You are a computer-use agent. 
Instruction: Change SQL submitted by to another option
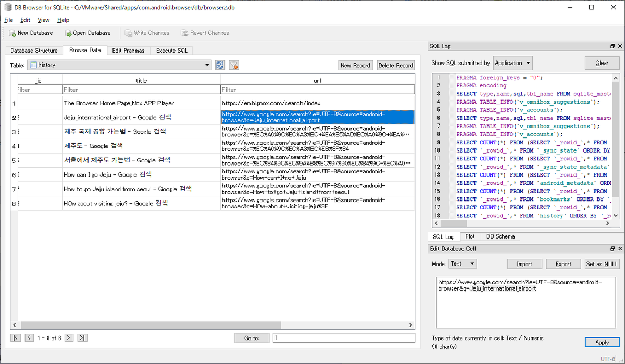(x=512, y=62)
